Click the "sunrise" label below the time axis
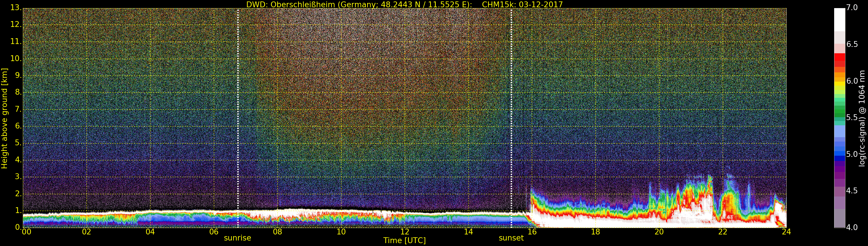 (x=238, y=238)
